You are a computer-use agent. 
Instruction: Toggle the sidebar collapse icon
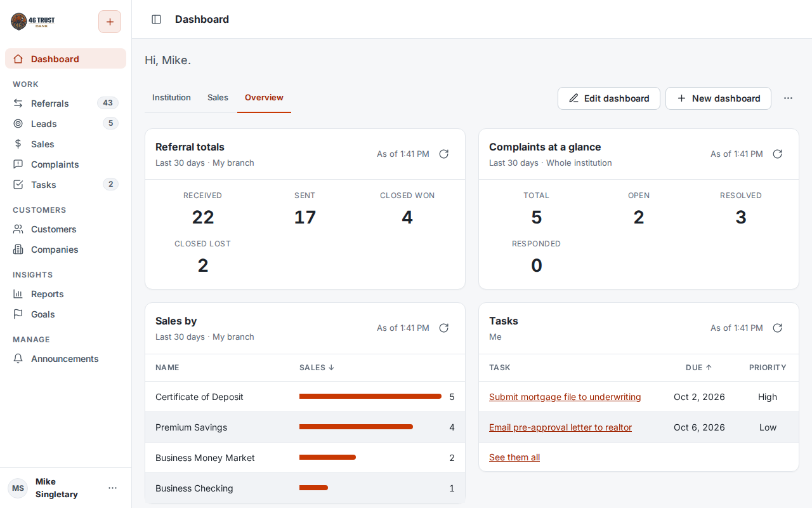click(x=156, y=20)
